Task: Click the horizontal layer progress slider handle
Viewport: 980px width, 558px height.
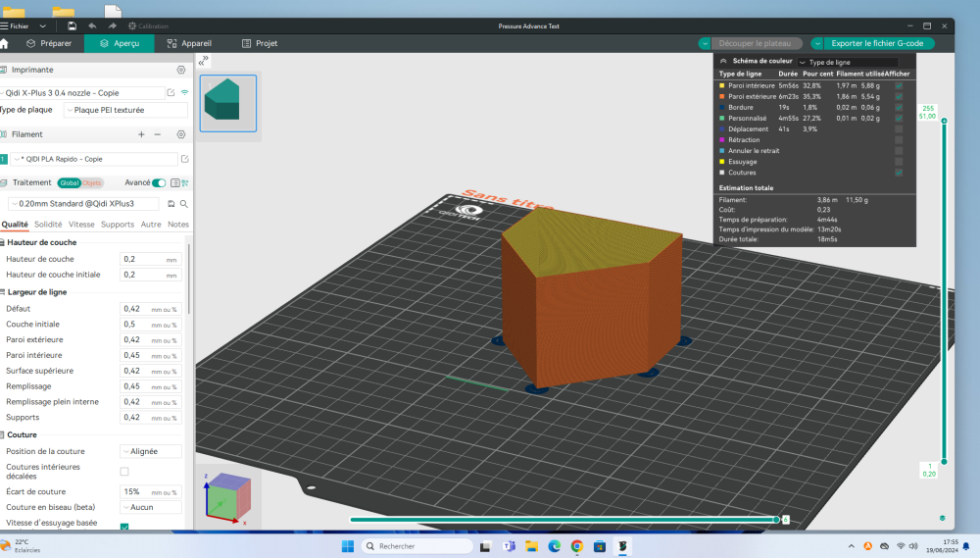Action: pyautogui.click(x=776, y=520)
